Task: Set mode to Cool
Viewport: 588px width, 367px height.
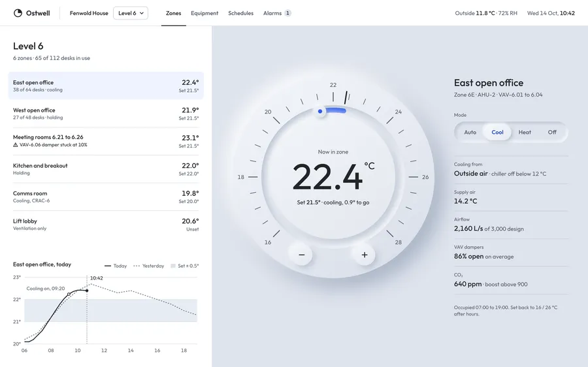Action: 497,133
